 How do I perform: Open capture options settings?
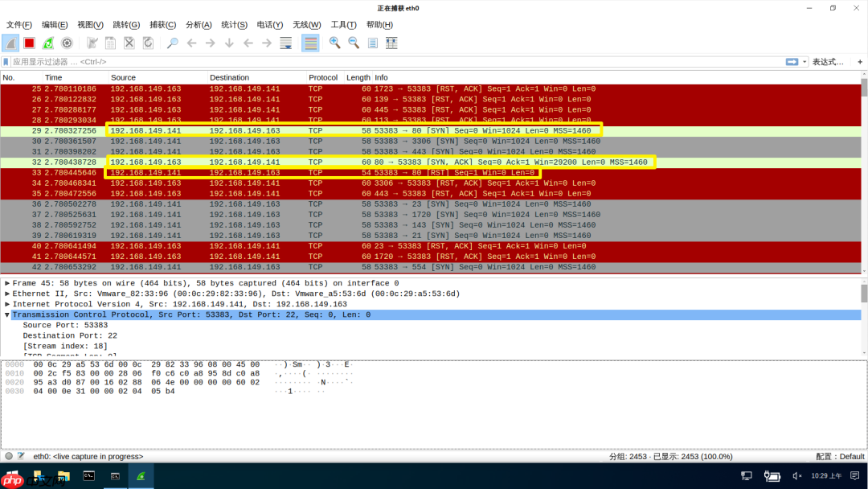(68, 43)
